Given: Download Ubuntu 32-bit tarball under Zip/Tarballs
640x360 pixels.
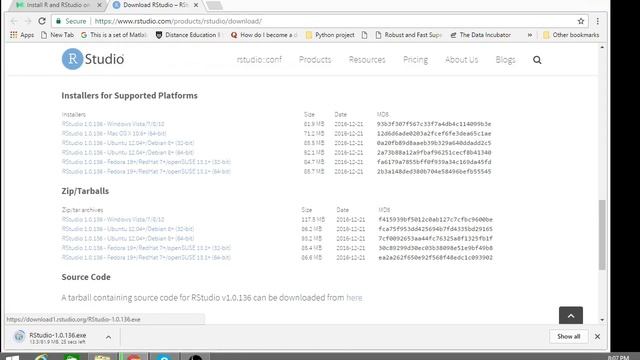Looking at the screenshot, I should (128, 229).
